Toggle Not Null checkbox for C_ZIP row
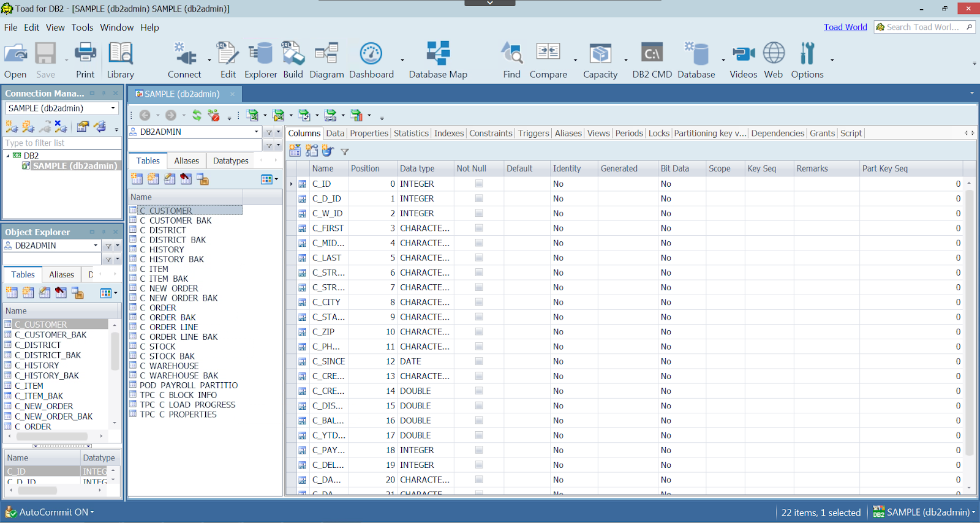 479,332
